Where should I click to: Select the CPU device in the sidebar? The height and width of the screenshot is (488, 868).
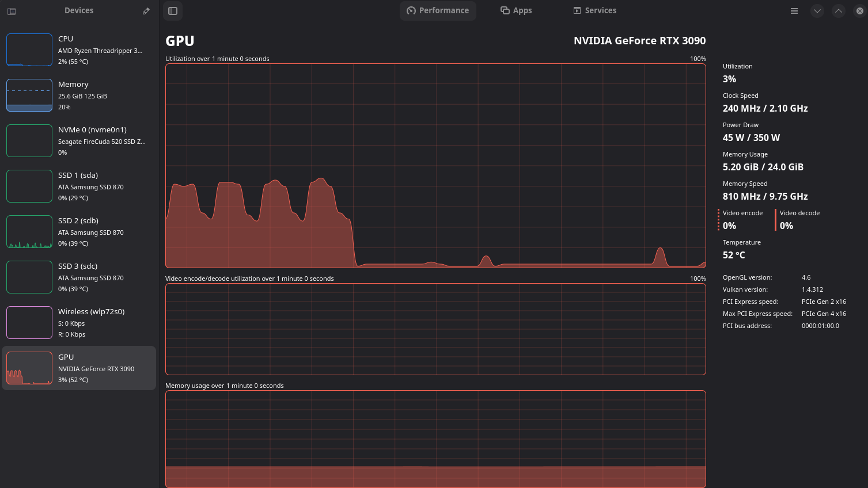[x=79, y=50]
